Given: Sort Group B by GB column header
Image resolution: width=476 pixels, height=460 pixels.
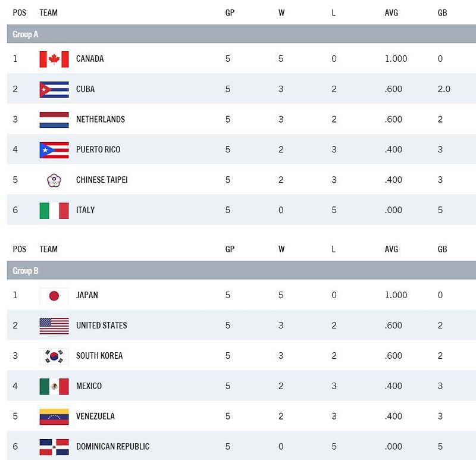Looking at the screenshot, I should coord(442,249).
